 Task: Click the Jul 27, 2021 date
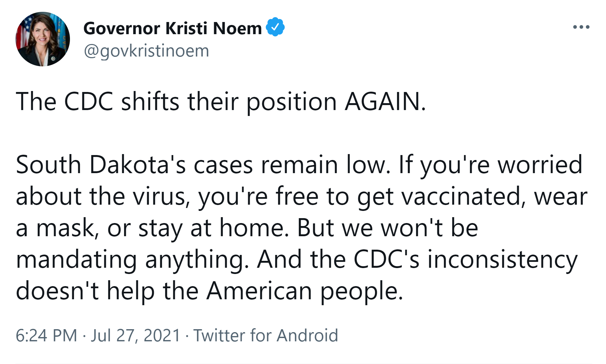click(135, 335)
